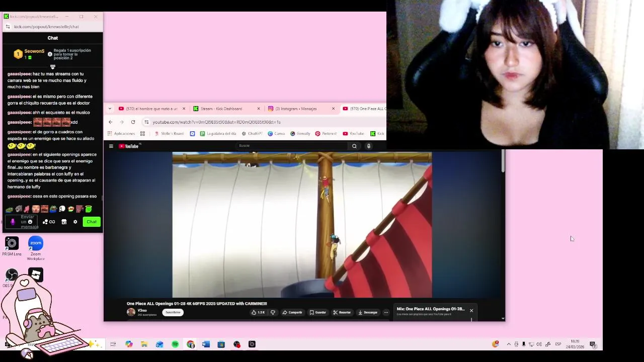Viewport: 644px width, 362px height.
Task: Open emoji picker in chat input
Action: pos(30,222)
